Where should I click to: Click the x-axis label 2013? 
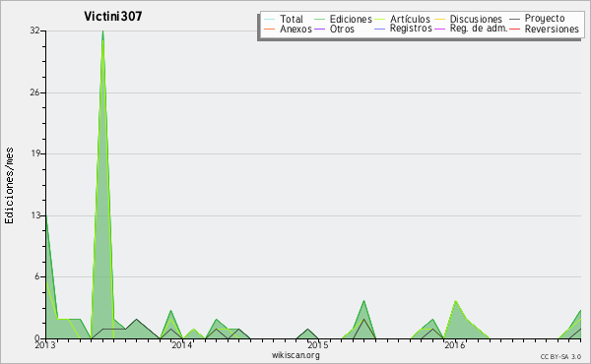[x=45, y=345]
